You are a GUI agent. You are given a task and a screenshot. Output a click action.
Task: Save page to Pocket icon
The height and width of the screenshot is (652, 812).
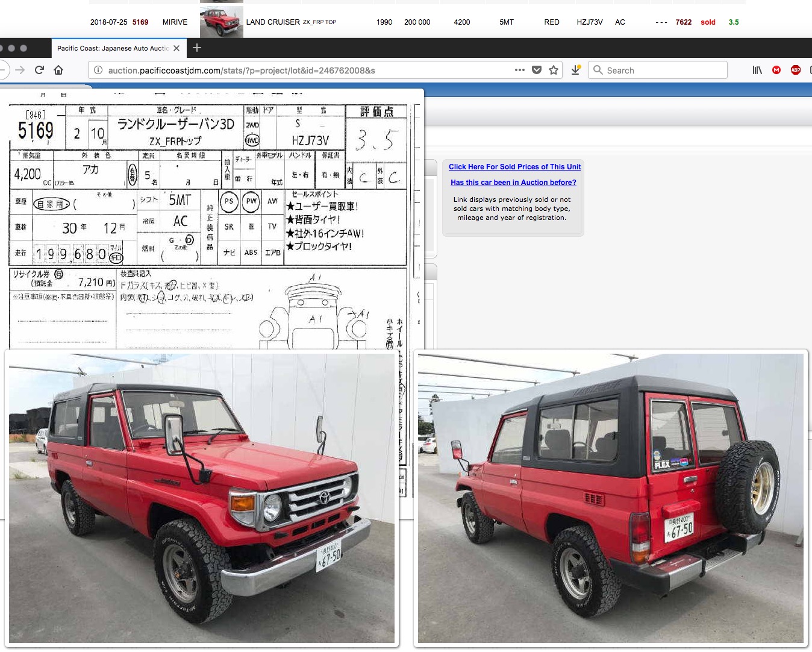pos(537,70)
